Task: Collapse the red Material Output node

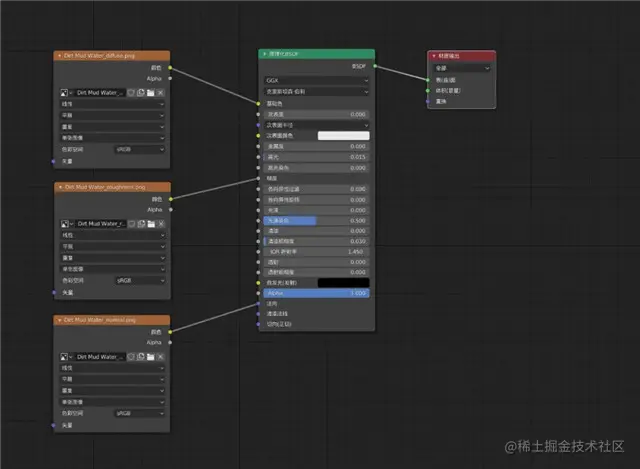Action: 434,56
